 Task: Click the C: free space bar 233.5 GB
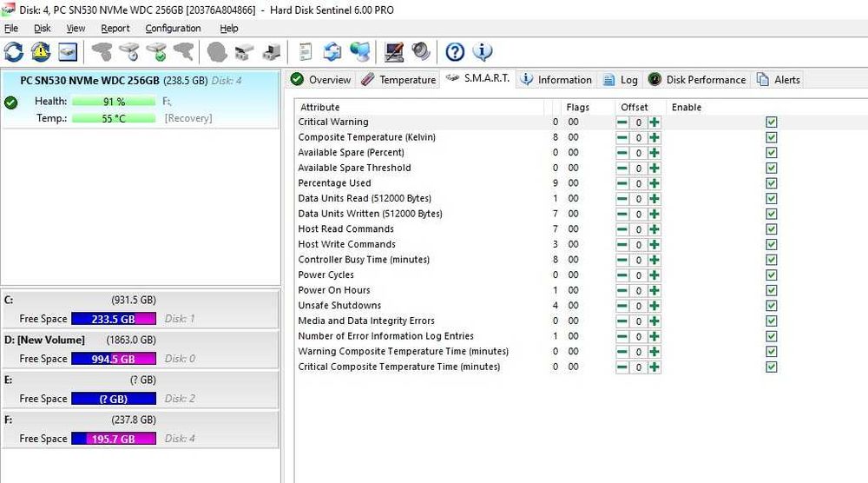tap(114, 319)
